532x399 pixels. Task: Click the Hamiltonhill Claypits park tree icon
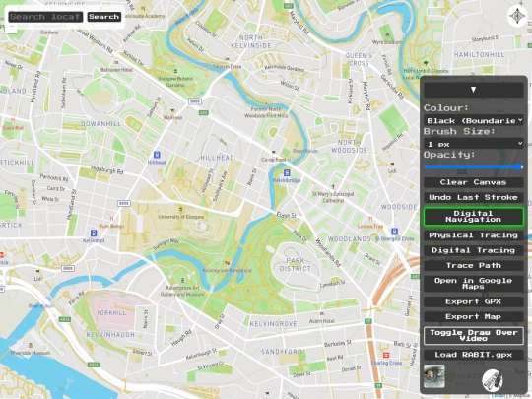click(x=426, y=63)
